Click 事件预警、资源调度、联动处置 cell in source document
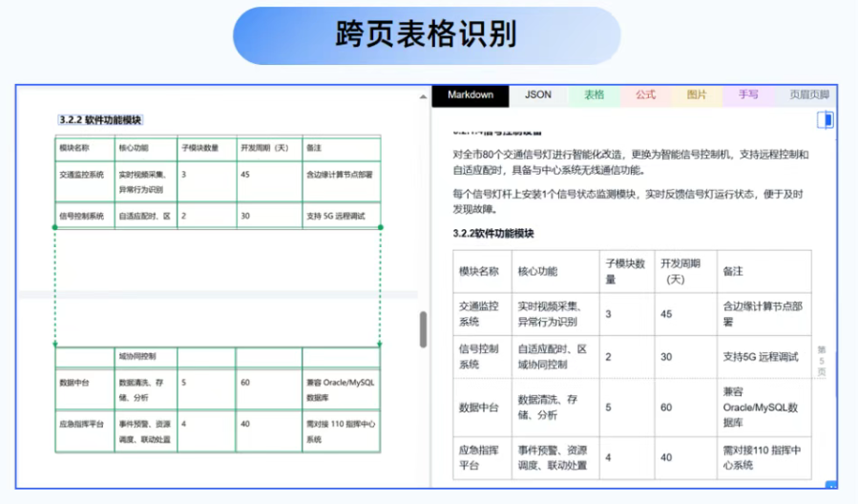 [146, 431]
